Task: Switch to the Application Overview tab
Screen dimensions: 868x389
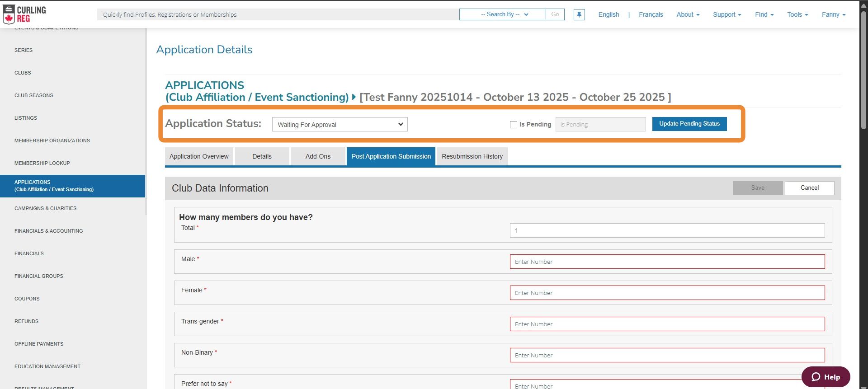Action: 199,156
